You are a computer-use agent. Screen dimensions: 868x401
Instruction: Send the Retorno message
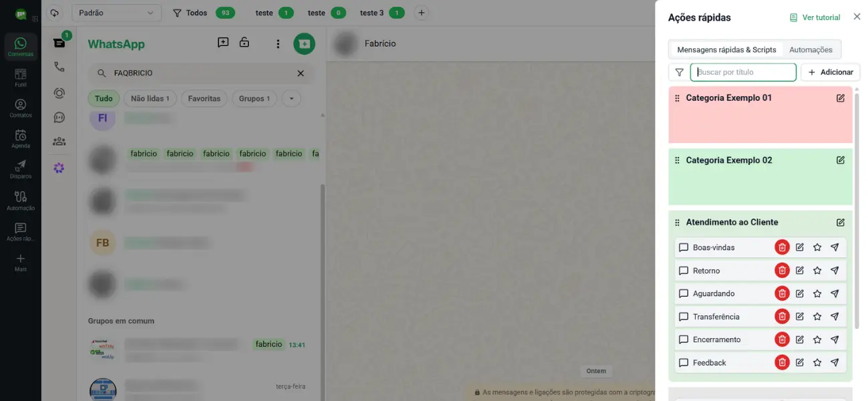[835, 271]
